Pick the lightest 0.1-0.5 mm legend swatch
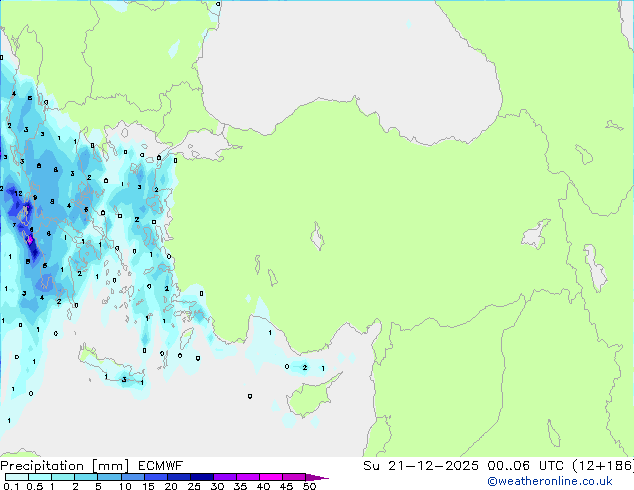The height and width of the screenshot is (490, 634). (x=14, y=478)
